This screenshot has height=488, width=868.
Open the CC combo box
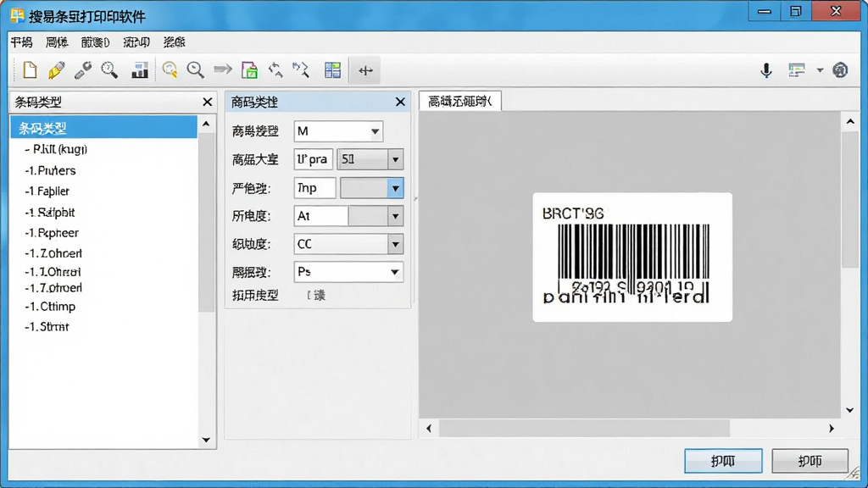(x=348, y=244)
